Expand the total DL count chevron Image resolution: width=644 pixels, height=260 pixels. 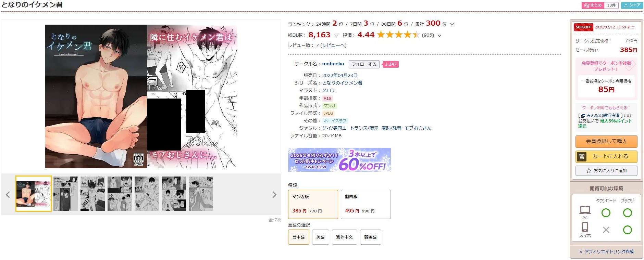[x=336, y=35]
